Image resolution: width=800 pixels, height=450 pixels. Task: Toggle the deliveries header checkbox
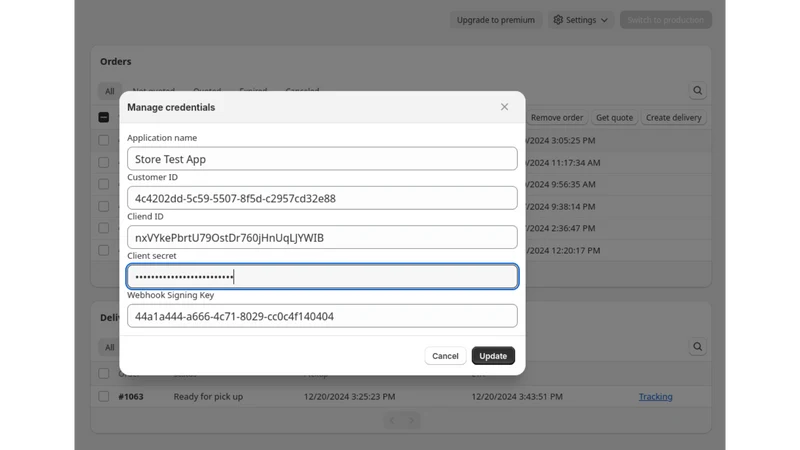point(104,373)
